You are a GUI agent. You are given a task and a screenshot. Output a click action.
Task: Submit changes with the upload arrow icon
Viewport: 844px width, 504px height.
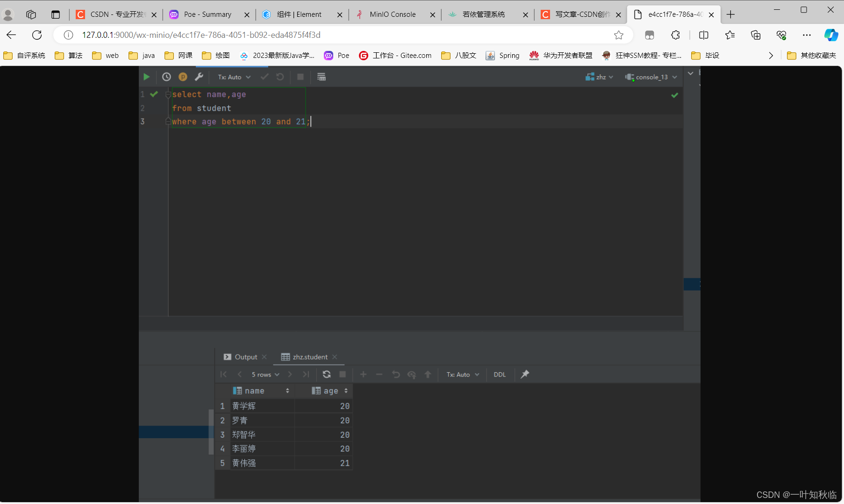(x=429, y=374)
